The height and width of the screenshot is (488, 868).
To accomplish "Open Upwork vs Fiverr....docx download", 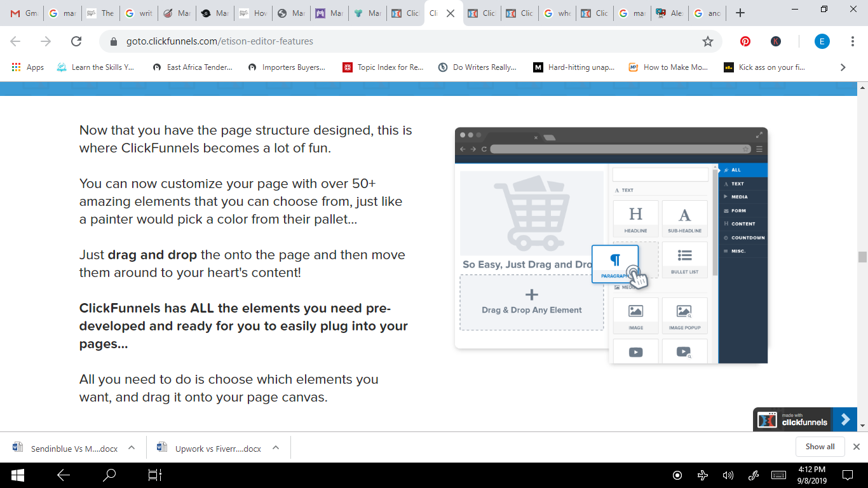I will pos(210,448).
